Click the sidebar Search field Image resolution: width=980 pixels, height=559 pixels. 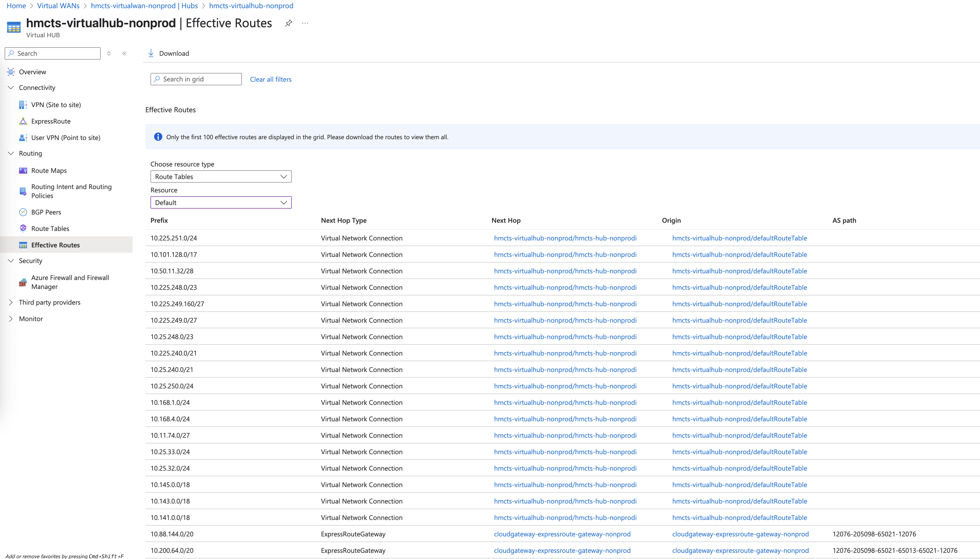[53, 53]
